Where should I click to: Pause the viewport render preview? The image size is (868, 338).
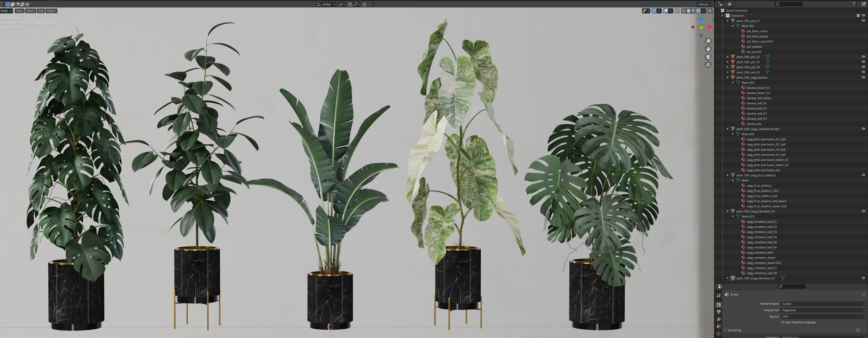point(710,11)
